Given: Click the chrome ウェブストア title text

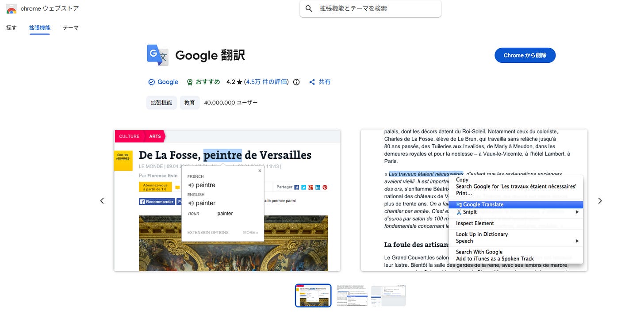Looking at the screenshot, I should coord(50,8).
